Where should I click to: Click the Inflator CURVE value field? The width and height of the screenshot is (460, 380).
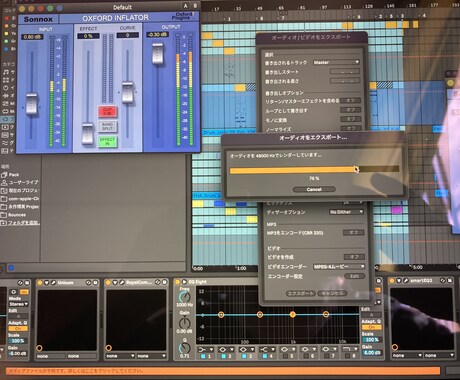coord(128,35)
